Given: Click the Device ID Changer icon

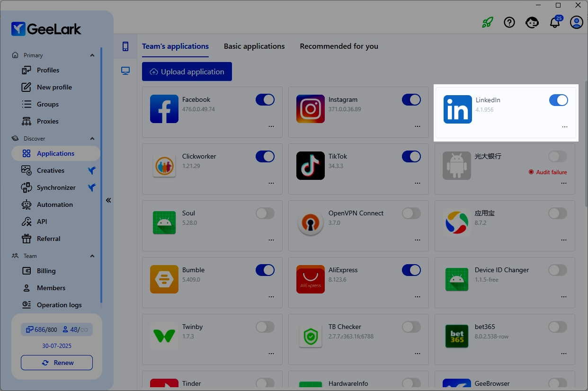Looking at the screenshot, I should coord(457,279).
